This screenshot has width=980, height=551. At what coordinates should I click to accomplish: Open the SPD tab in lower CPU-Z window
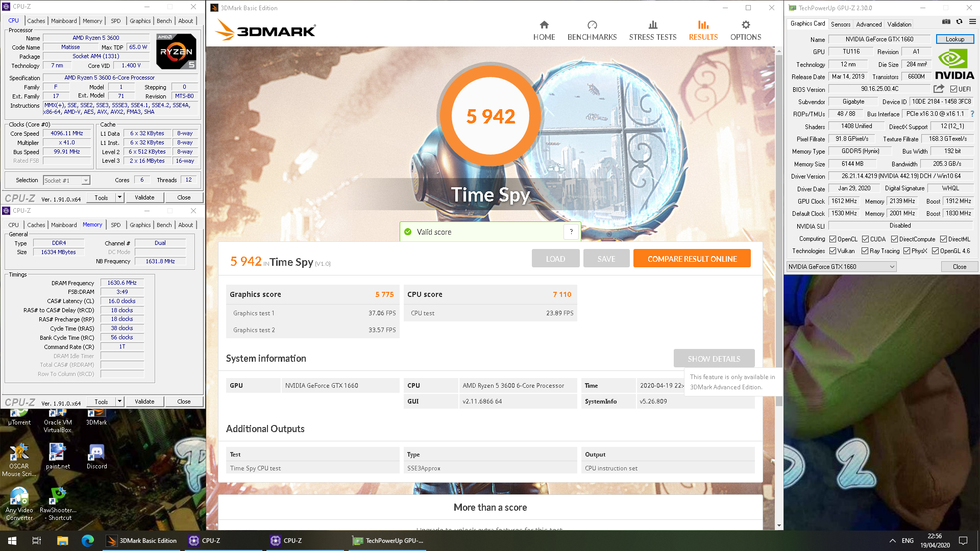[116, 225]
